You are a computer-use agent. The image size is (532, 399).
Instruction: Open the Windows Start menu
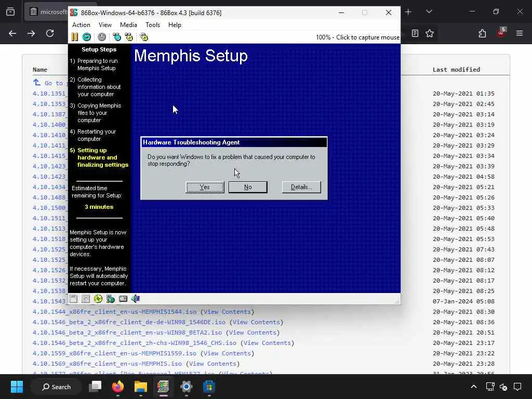(17, 387)
